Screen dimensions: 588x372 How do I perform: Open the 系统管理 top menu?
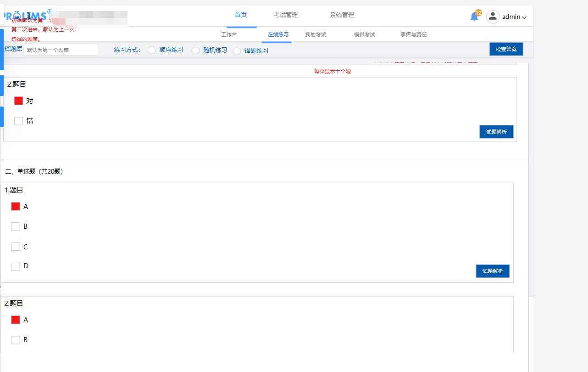pos(342,15)
